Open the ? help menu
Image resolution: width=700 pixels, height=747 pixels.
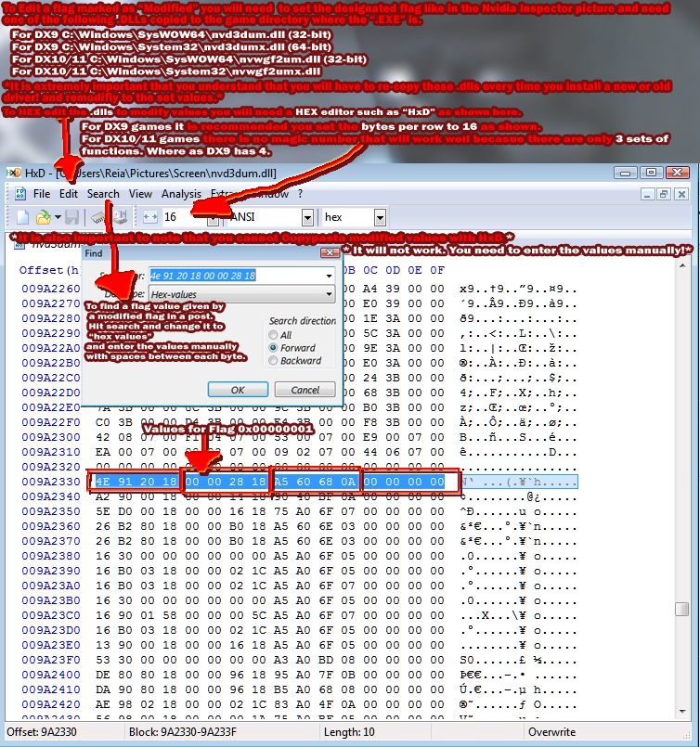point(300,194)
